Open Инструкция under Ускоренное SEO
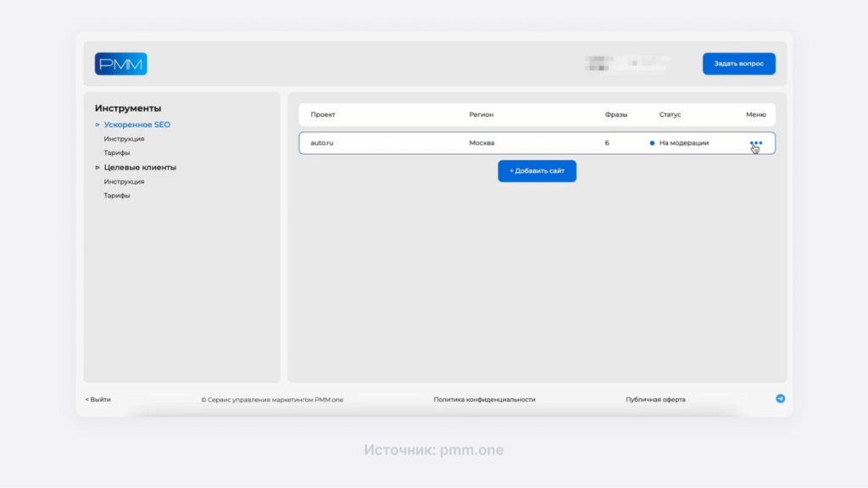Image resolution: width=868 pixels, height=488 pixels. [124, 139]
